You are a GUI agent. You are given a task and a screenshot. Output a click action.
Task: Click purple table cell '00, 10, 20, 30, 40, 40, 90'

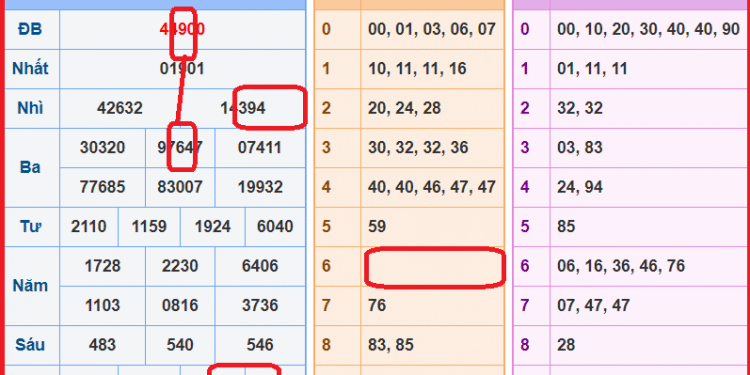coord(649,30)
